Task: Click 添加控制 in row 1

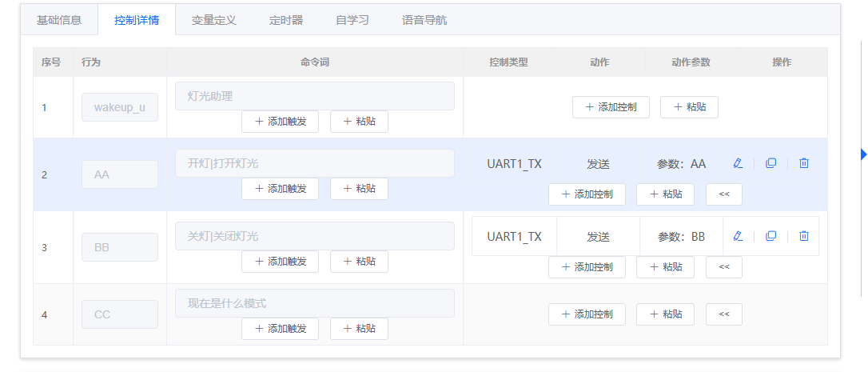Action: 611,107
